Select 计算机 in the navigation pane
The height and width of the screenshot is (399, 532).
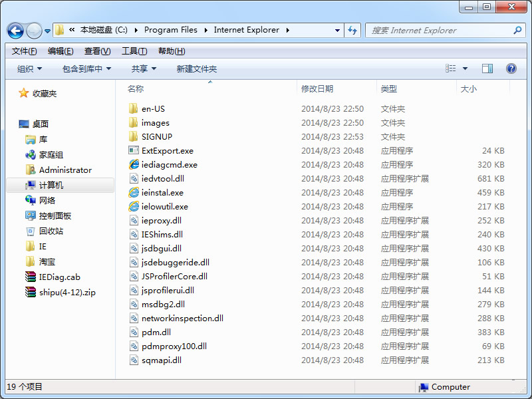pyautogui.click(x=60, y=186)
